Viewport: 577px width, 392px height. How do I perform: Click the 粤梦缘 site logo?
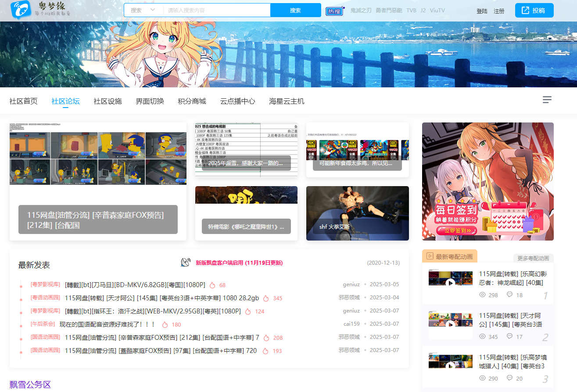(x=40, y=10)
